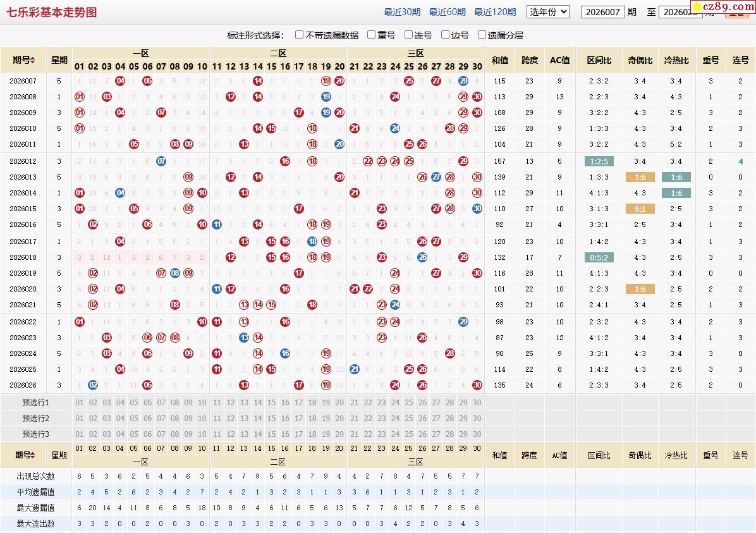Show the 最近30期 results
Screen dimensions: 756x533
coord(402,12)
